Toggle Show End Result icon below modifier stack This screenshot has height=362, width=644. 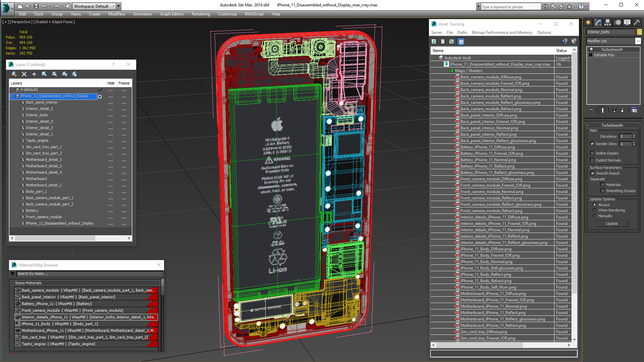603,110
